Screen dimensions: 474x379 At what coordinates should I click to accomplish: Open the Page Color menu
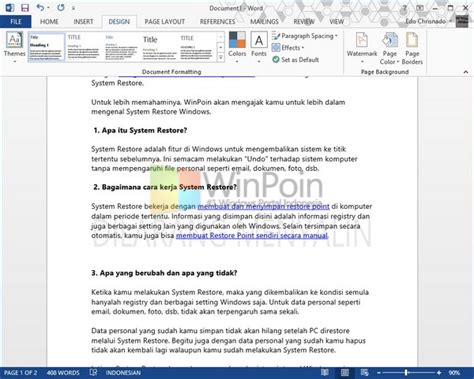[389, 48]
